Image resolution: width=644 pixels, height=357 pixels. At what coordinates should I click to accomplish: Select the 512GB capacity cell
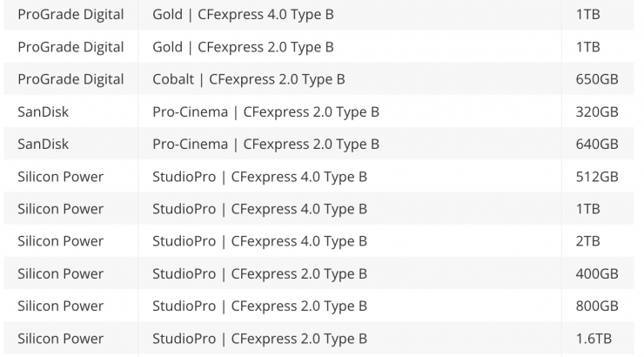tap(597, 177)
